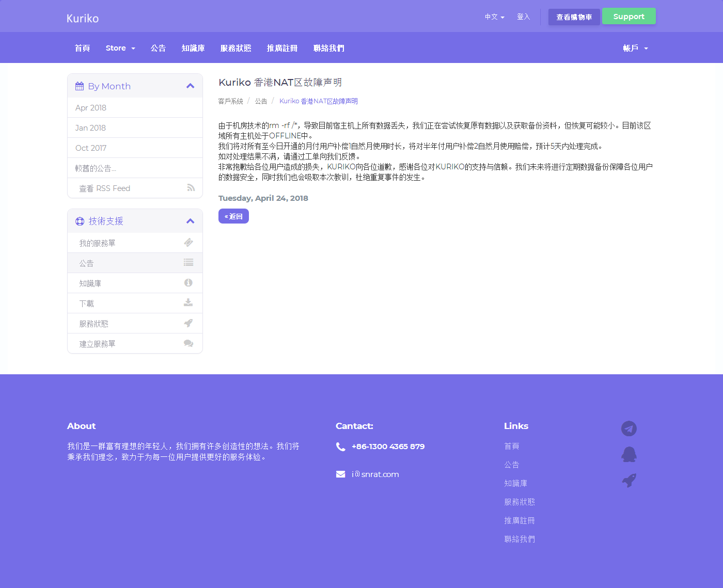723x588 pixels.
Task: Click the Kuriko logo
Action: pos(83,19)
